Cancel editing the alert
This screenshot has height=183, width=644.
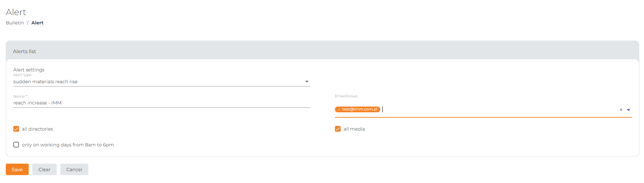(74, 169)
